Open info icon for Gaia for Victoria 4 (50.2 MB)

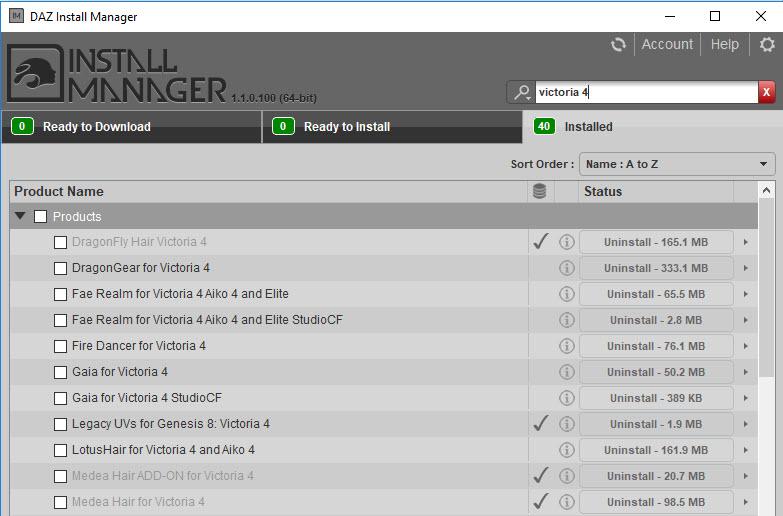pos(566,372)
